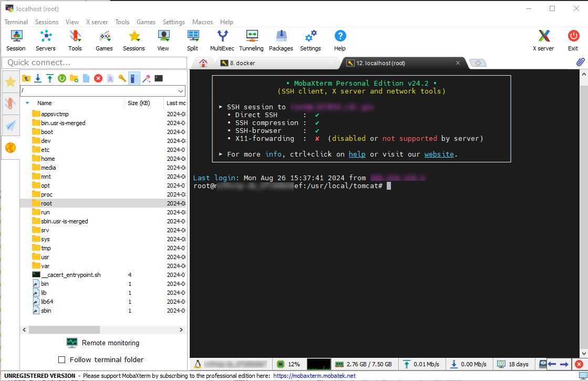Image resolution: width=588 pixels, height=381 pixels.
Task: Open the yellow star Sessions sidebar tab
Action: tap(11, 82)
